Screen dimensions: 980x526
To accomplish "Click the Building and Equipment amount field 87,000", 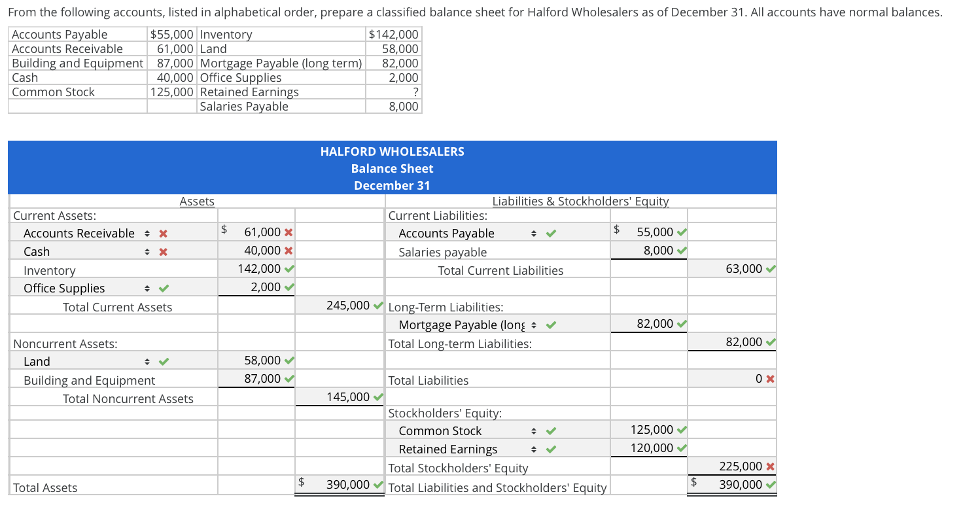I will [256, 379].
